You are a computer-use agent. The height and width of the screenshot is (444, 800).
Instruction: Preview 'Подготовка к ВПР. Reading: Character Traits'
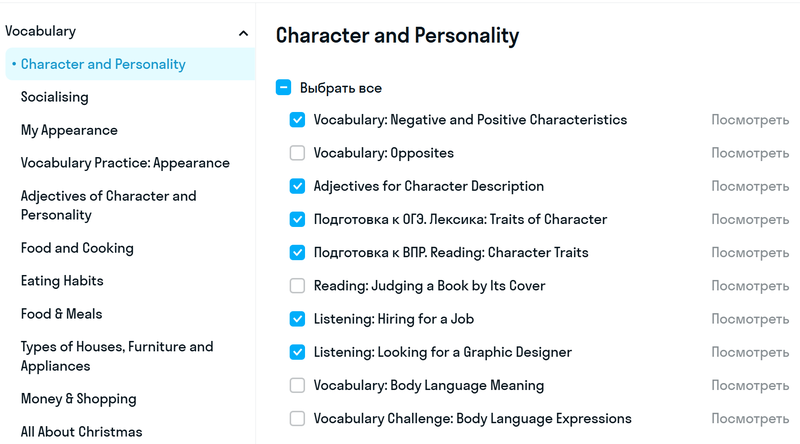click(750, 253)
